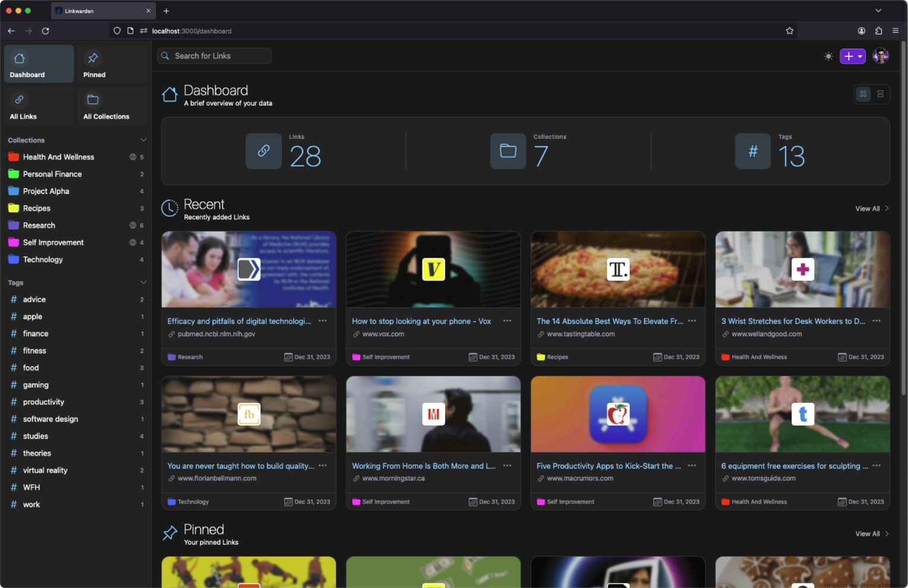
Task: Open the All Links sidebar tile
Action: point(39,106)
